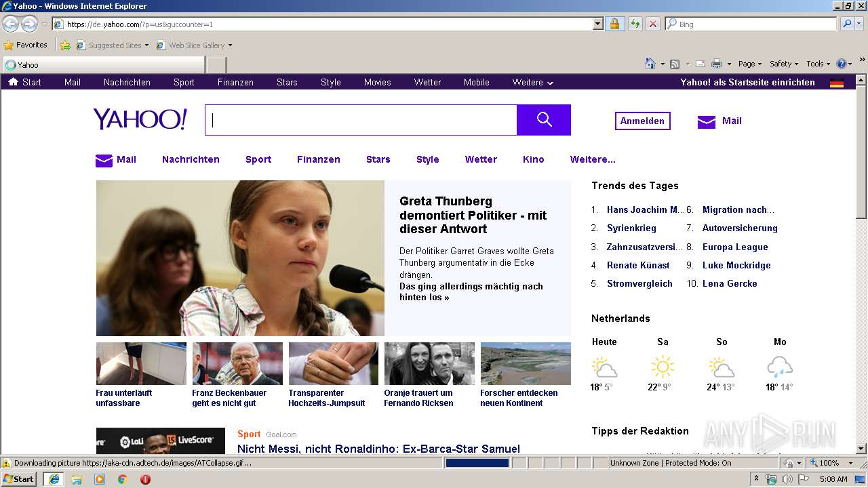Viewport: 868px width, 488px height.
Task: Open the Franz Beckenbauer thumbnail
Action: click(x=237, y=363)
